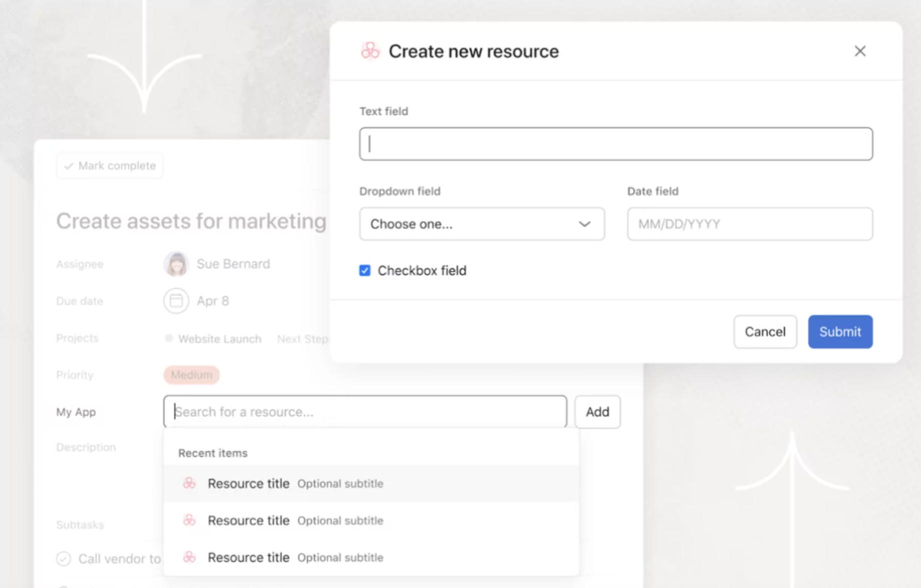Submit the new resource form

840,331
